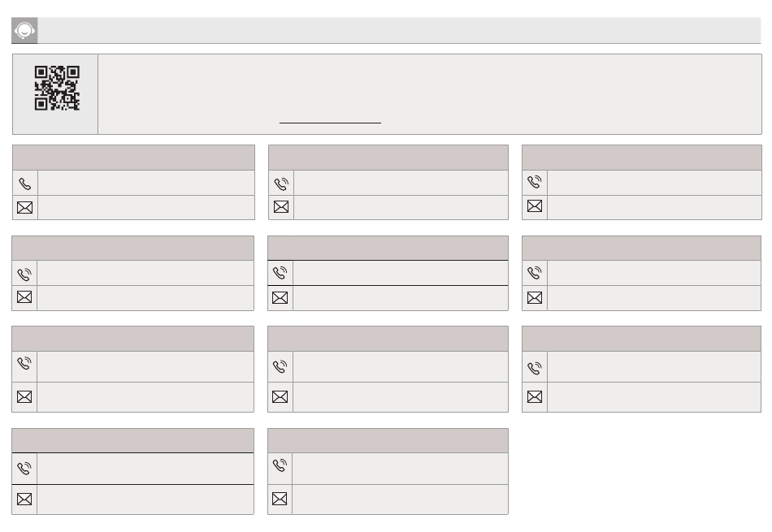
Task: Click the phone icon in second-row left card
Action: 24,274
